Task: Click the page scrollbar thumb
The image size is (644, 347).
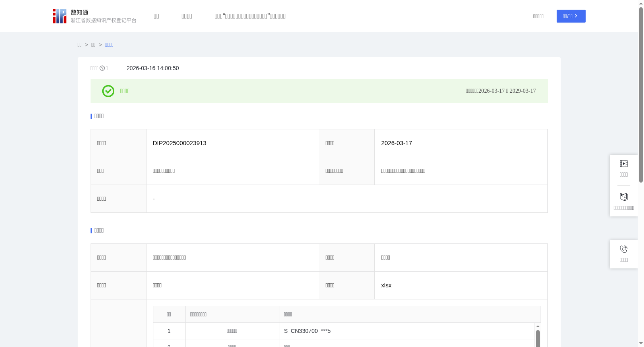Action: point(641,95)
